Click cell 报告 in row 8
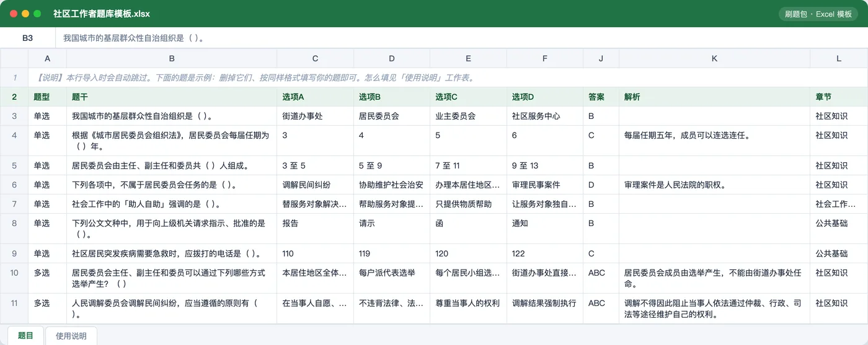868x345 pixels. click(x=315, y=229)
